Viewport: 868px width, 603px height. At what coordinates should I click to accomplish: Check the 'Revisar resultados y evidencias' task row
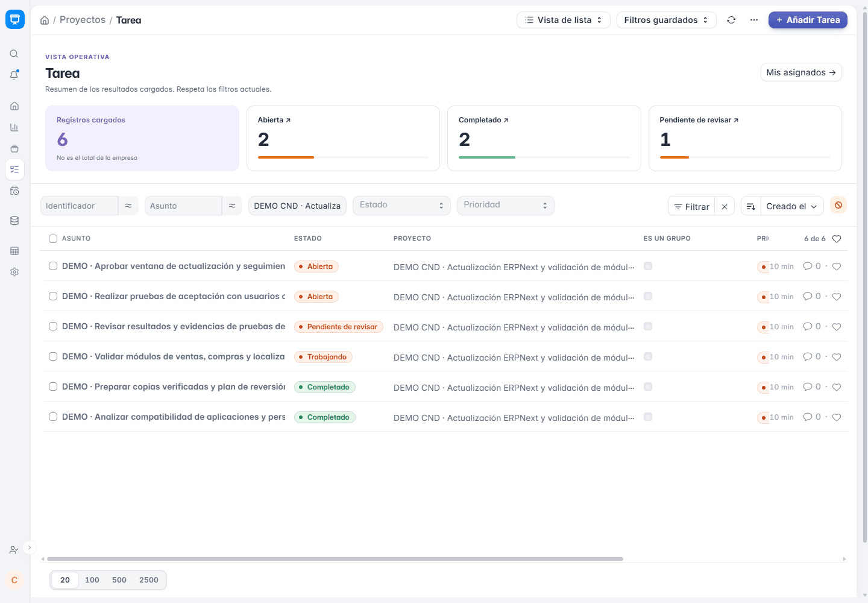(53, 326)
